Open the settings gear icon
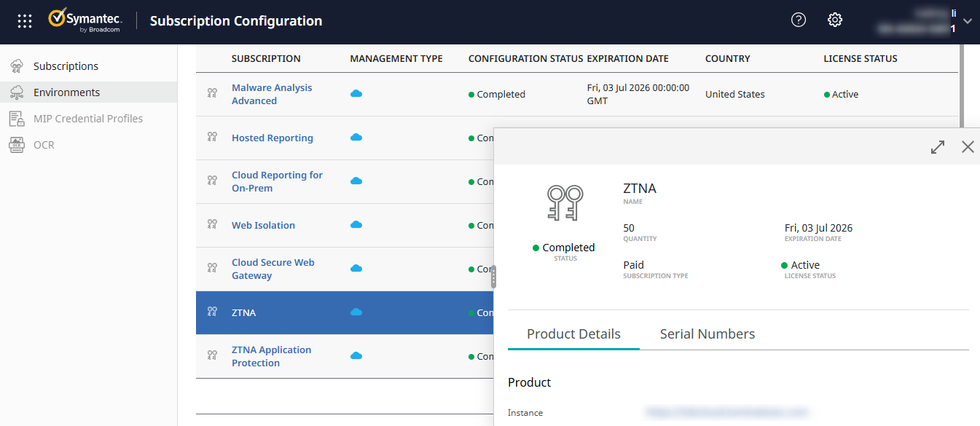Viewport: 980px width, 426px height. click(x=835, y=20)
